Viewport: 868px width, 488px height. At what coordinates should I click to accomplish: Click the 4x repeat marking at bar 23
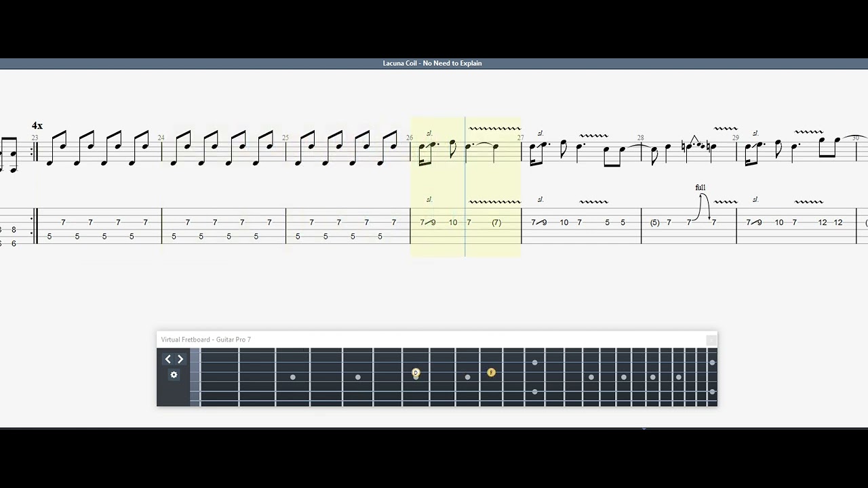37,125
